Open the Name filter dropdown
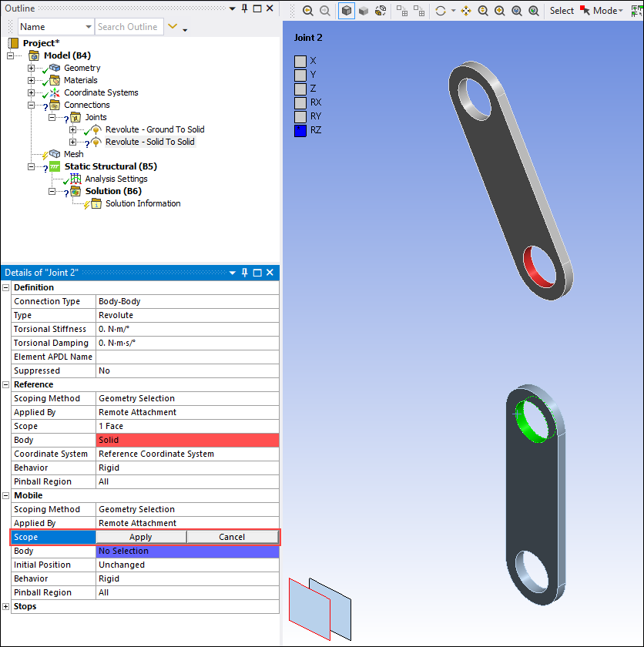 pos(55,27)
